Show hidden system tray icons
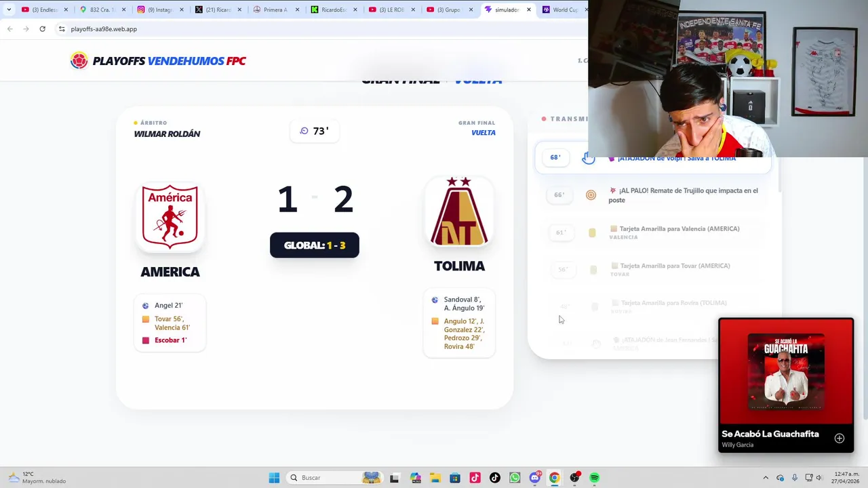 click(x=766, y=478)
